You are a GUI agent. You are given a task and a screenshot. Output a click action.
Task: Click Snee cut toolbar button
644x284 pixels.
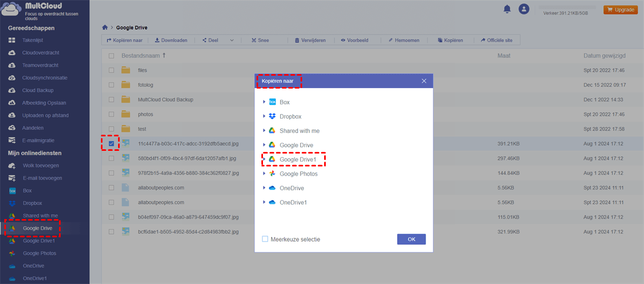(259, 40)
